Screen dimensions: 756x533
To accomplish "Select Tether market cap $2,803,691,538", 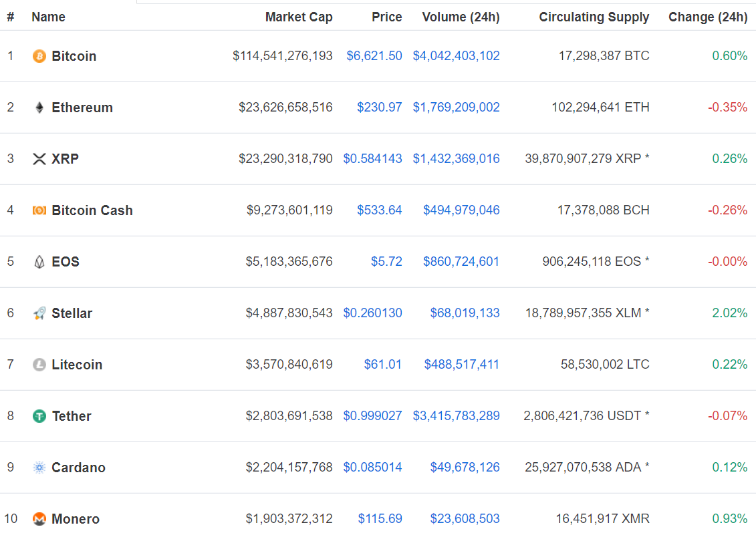I will coord(289,416).
